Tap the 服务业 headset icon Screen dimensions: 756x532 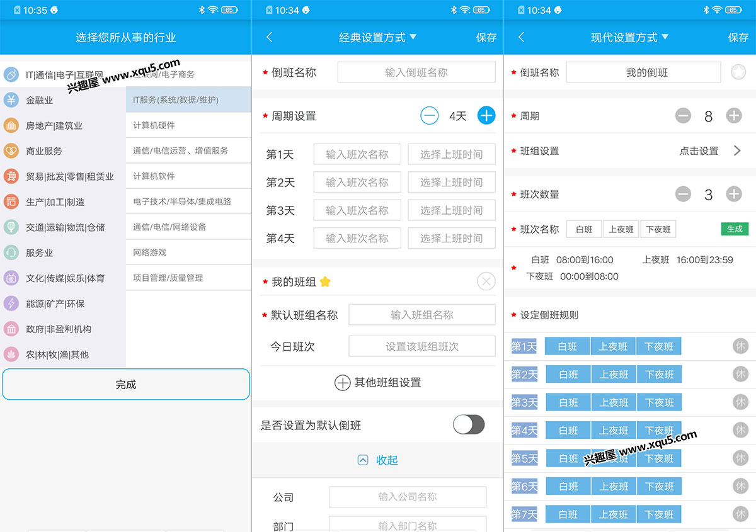(11, 252)
